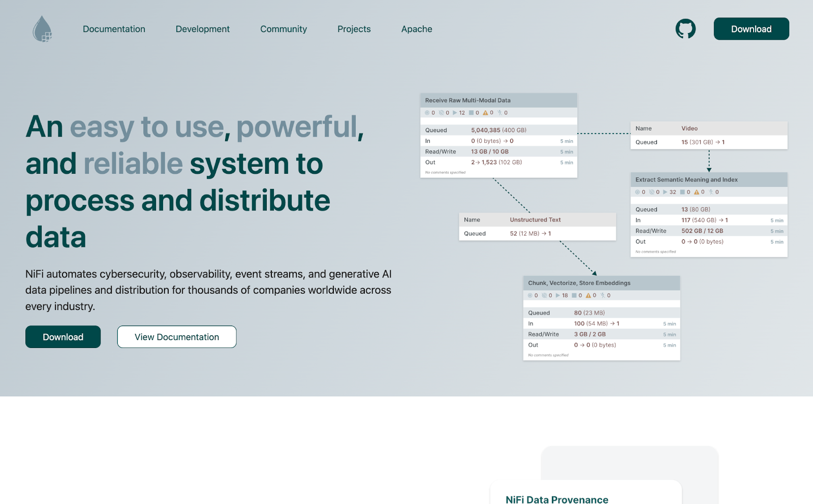Click the 'Unstructured Text' connection name
The image size is (813, 504).
pos(536,220)
